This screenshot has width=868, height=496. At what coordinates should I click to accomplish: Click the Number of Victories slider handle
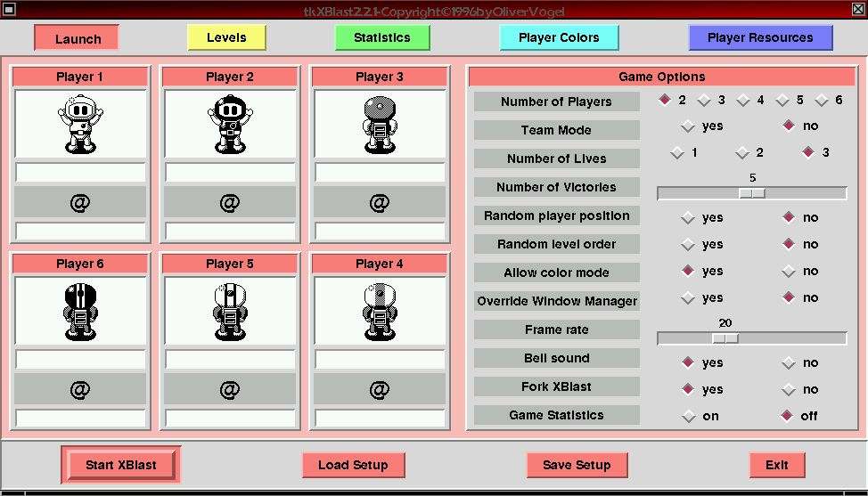click(x=752, y=193)
